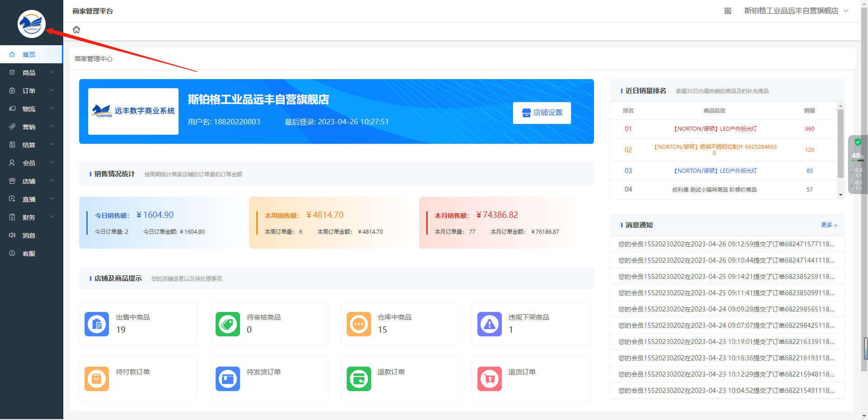This screenshot has height=420, width=868.
Task: Click the 待付款订单 orange icon
Action: click(x=97, y=379)
